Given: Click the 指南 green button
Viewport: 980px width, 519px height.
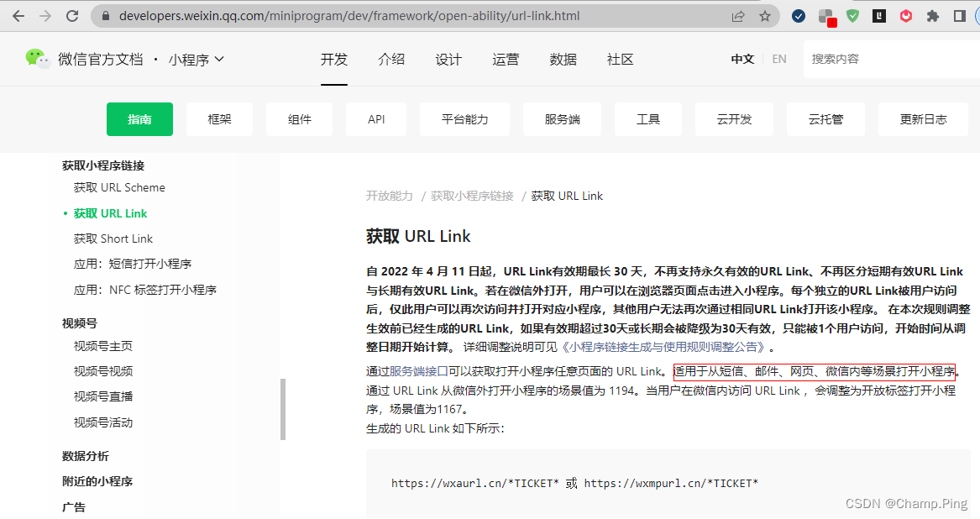Looking at the screenshot, I should coord(139,119).
